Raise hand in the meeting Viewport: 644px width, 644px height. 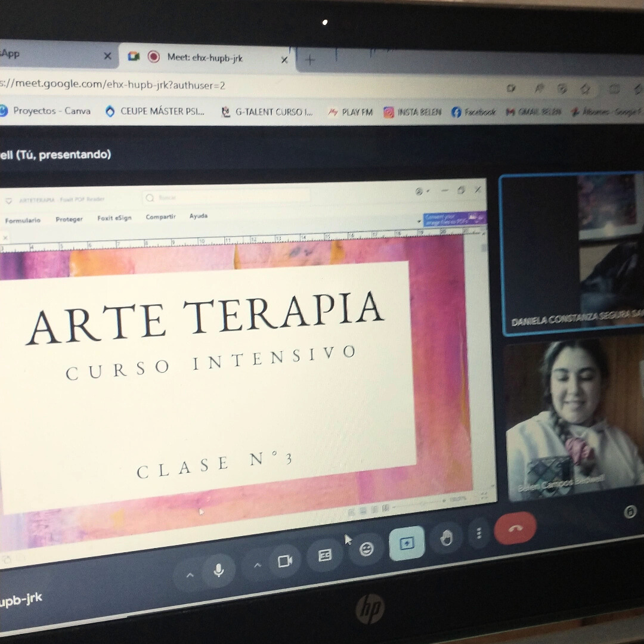point(446,538)
